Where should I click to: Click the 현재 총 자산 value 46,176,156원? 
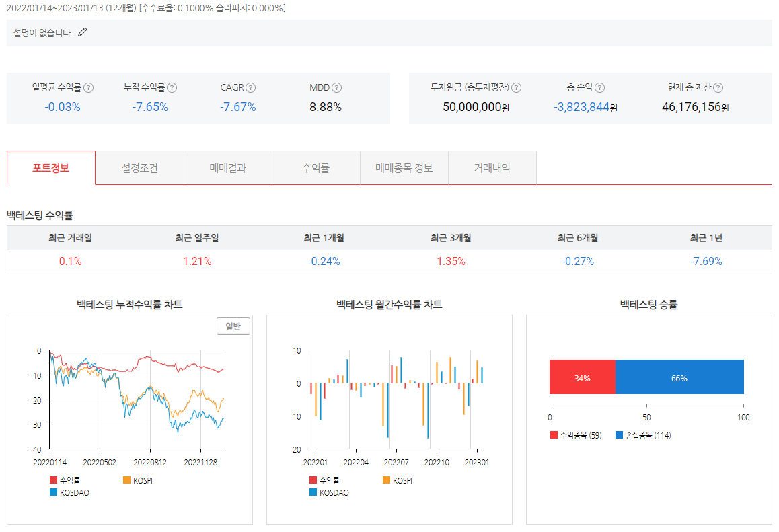click(696, 108)
